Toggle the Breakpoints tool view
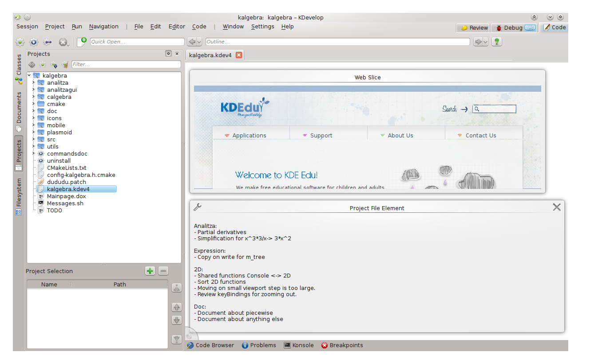The image size is (594, 364). (342, 345)
